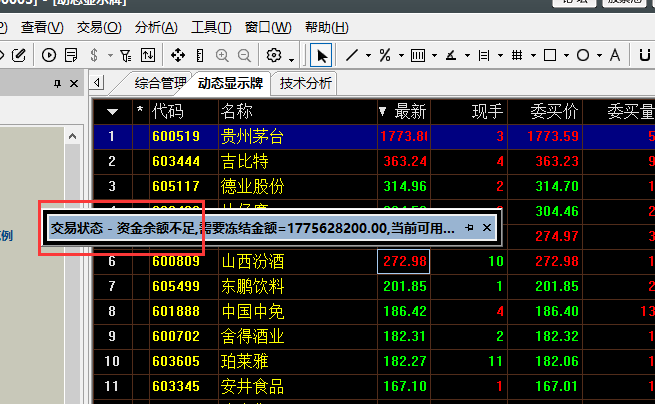Open the 交易(O) menu
The height and width of the screenshot is (404, 655).
tap(99, 28)
